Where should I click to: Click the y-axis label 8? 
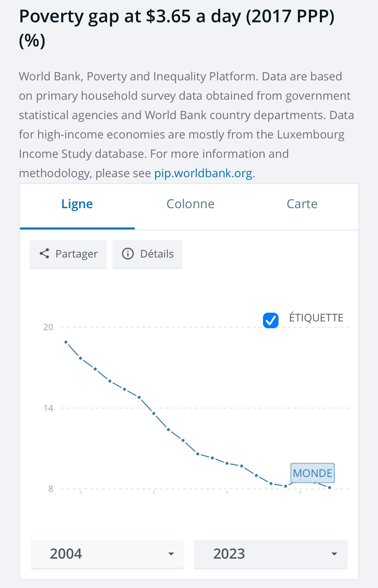coord(51,489)
